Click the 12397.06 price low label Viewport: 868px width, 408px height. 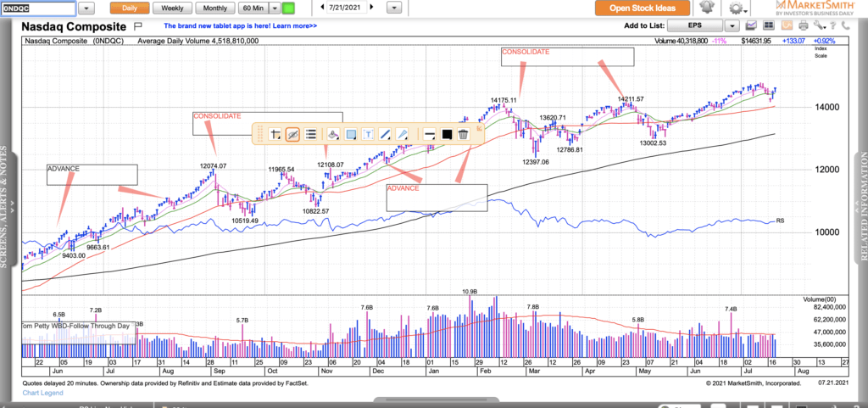536,162
